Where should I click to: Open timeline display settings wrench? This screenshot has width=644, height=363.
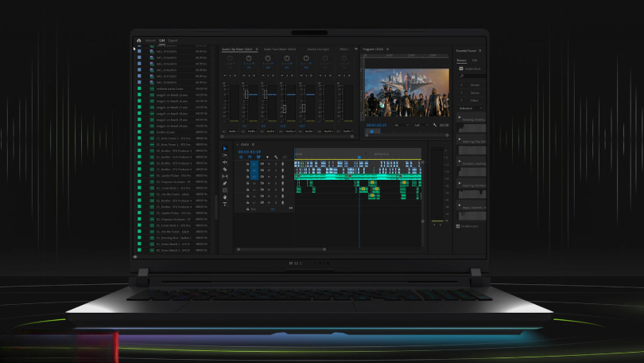click(x=276, y=157)
